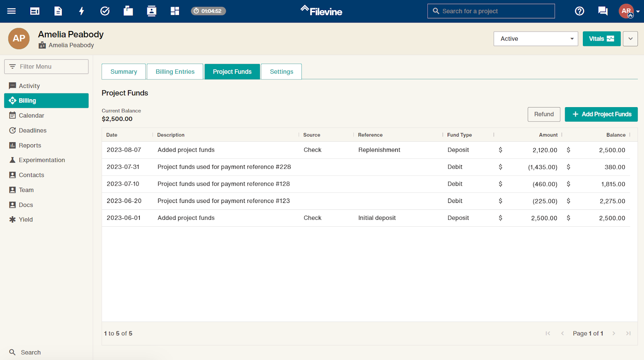Click the lightning bolt quick actions icon

click(x=81, y=11)
